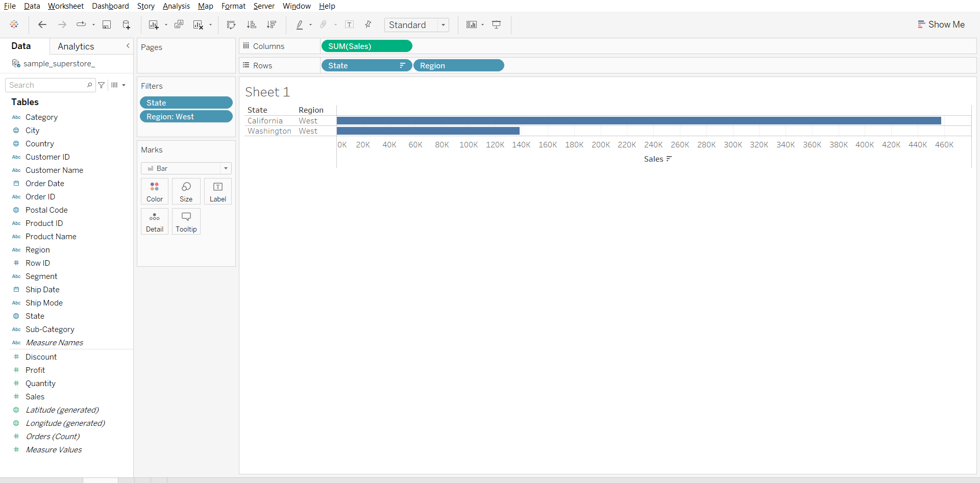Sort bars ascending using toolbar icon
The height and width of the screenshot is (483, 980).
pos(251,24)
